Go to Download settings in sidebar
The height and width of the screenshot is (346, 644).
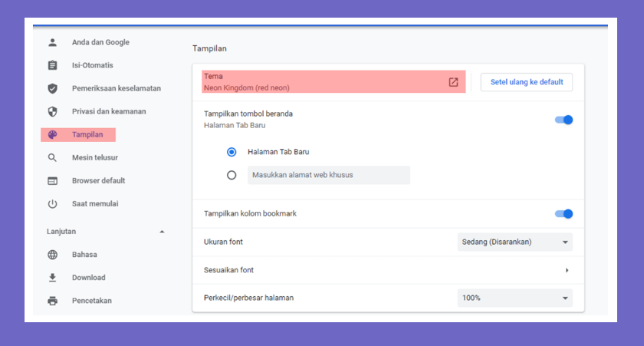[89, 278]
